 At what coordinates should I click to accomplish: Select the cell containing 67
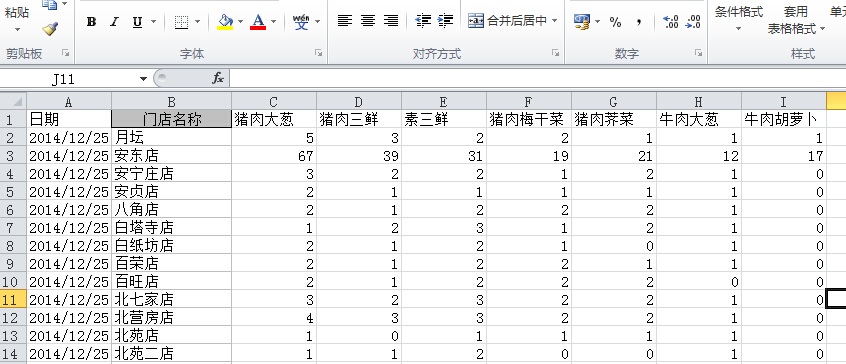274,155
